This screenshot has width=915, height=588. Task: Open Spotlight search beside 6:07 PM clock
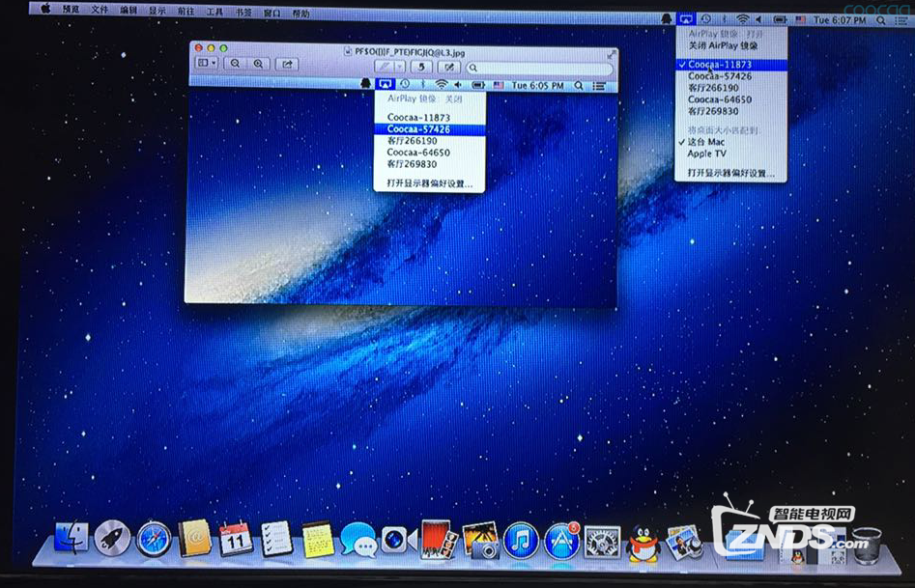pos(880,21)
